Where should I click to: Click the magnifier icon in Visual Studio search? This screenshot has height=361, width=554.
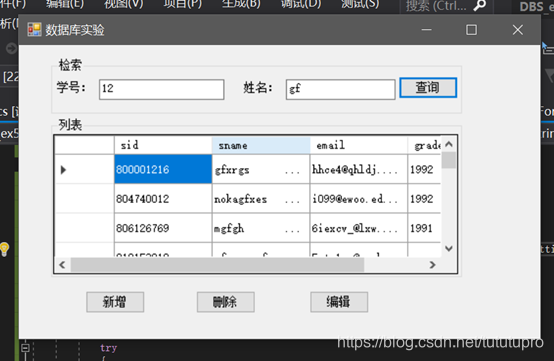[x=480, y=5]
